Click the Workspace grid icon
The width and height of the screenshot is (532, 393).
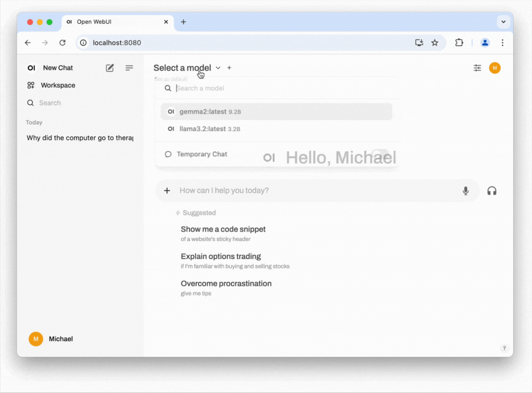31,85
